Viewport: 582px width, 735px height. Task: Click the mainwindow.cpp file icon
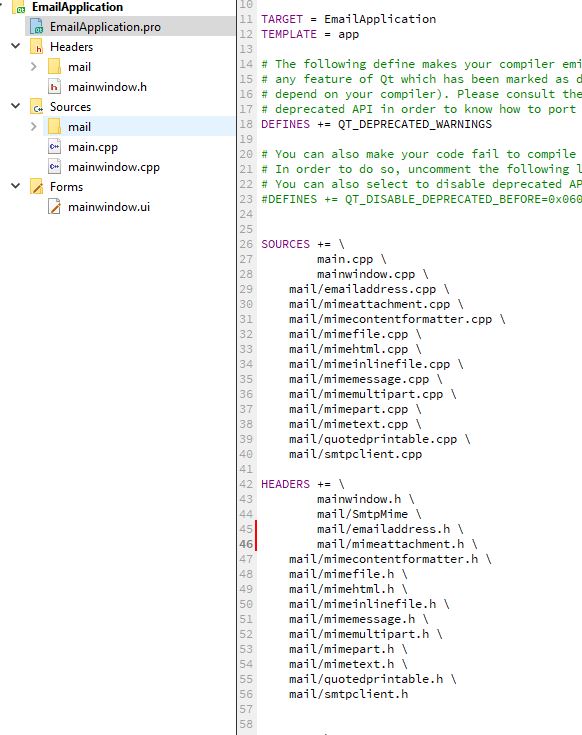point(54,167)
